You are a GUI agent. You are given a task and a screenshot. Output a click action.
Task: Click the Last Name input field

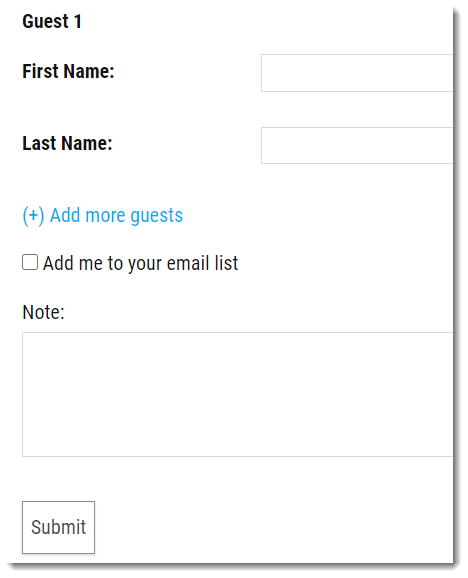[x=357, y=145]
